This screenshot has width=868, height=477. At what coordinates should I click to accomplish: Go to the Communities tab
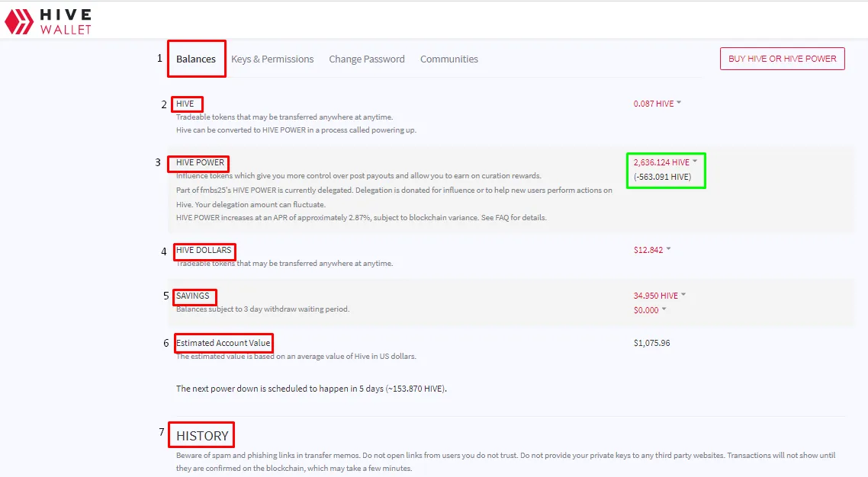click(x=449, y=59)
